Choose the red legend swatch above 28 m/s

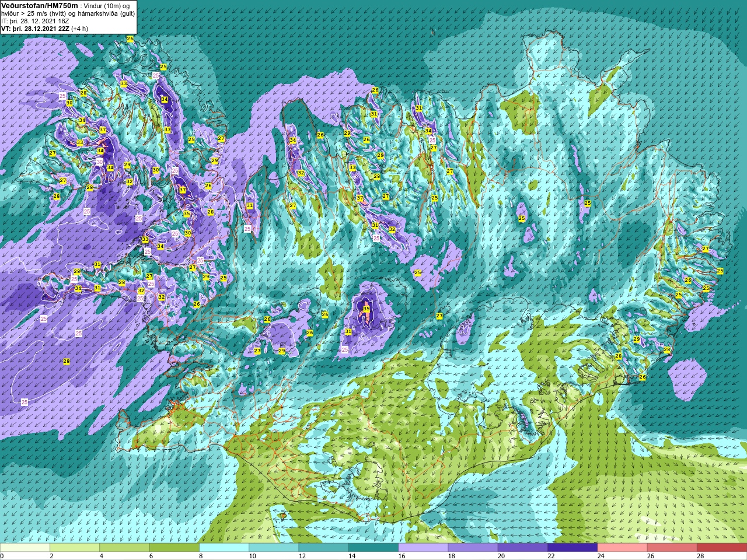pyautogui.click(x=722, y=548)
